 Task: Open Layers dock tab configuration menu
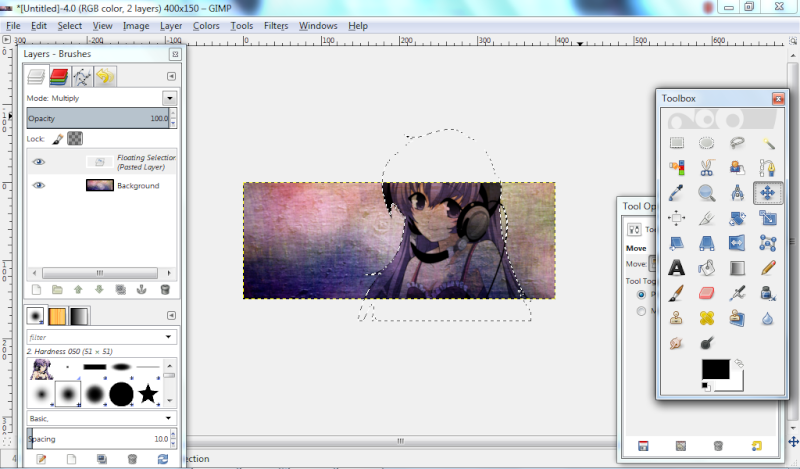[171, 76]
